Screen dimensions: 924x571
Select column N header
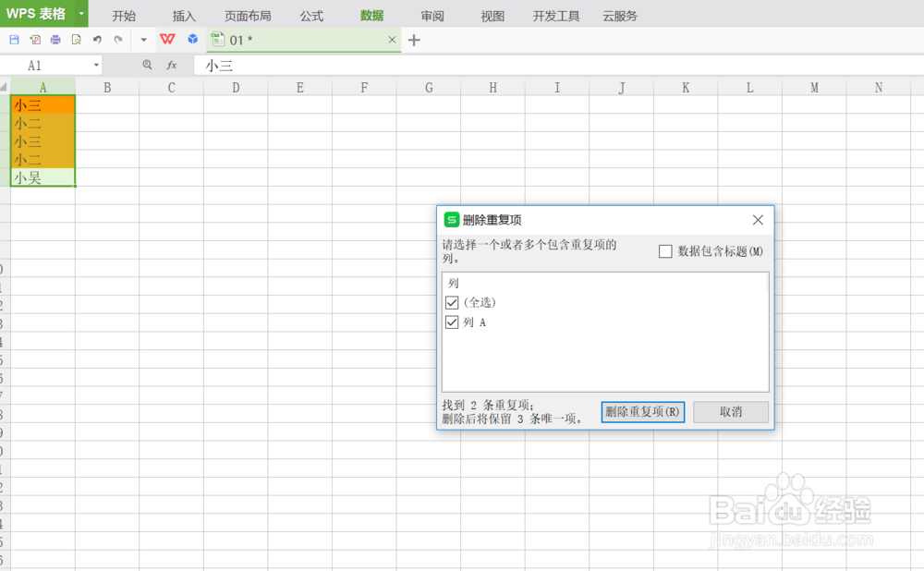point(879,87)
